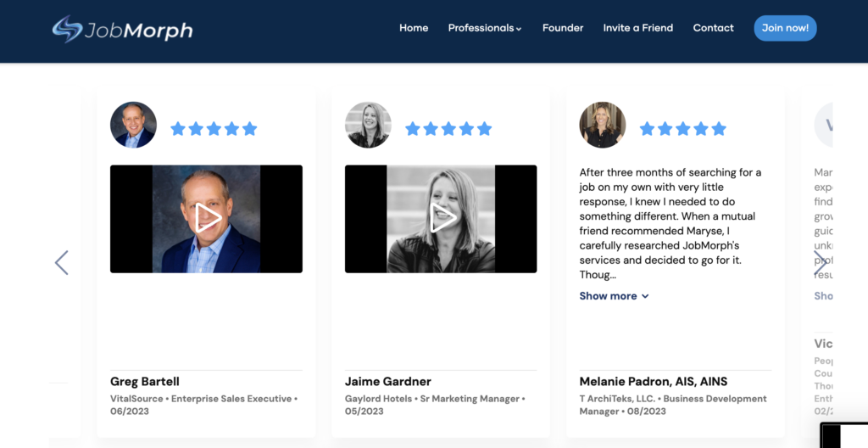The height and width of the screenshot is (448, 868).
Task: Select the name Melanie Padron, AIS, AINS
Action: point(654,382)
